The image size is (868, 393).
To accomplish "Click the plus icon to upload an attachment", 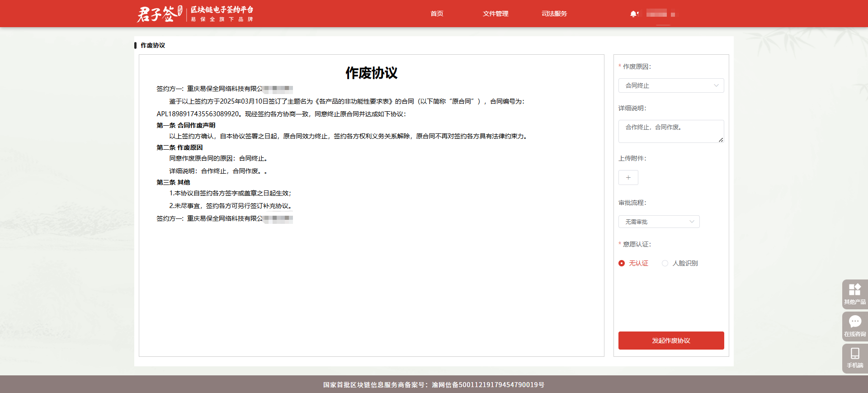I will [x=628, y=177].
